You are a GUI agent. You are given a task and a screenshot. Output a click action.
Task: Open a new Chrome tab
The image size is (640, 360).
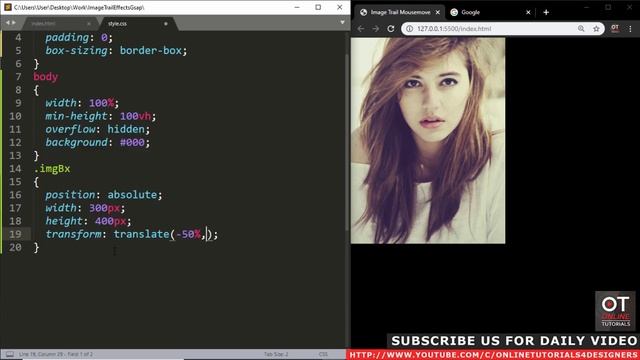(546, 12)
